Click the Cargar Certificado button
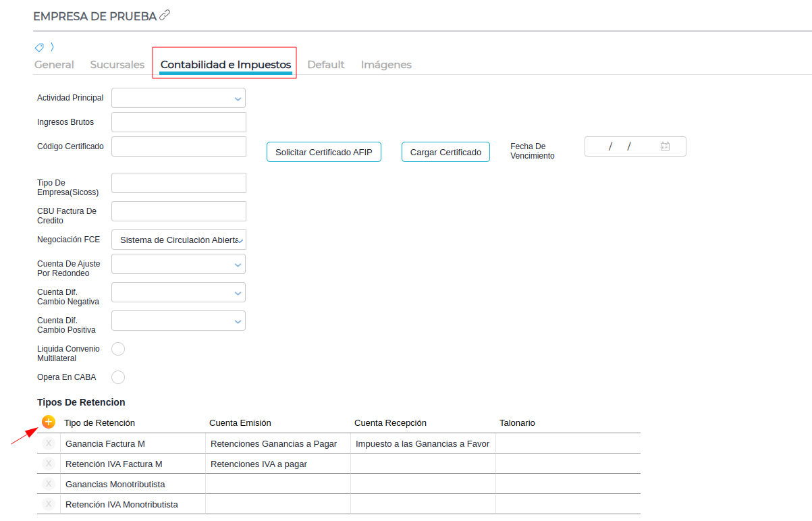The height and width of the screenshot is (521, 812). tap(445, 152)
